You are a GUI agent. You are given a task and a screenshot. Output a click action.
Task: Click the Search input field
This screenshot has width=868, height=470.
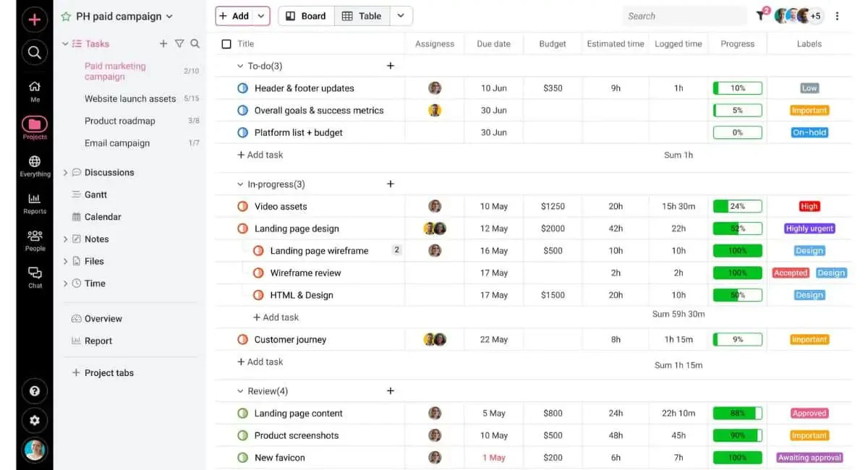point(684,16)
